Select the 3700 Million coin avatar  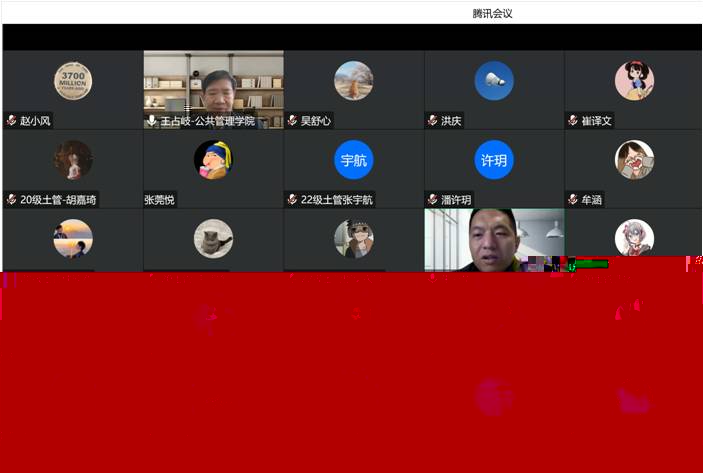[73, 81]
